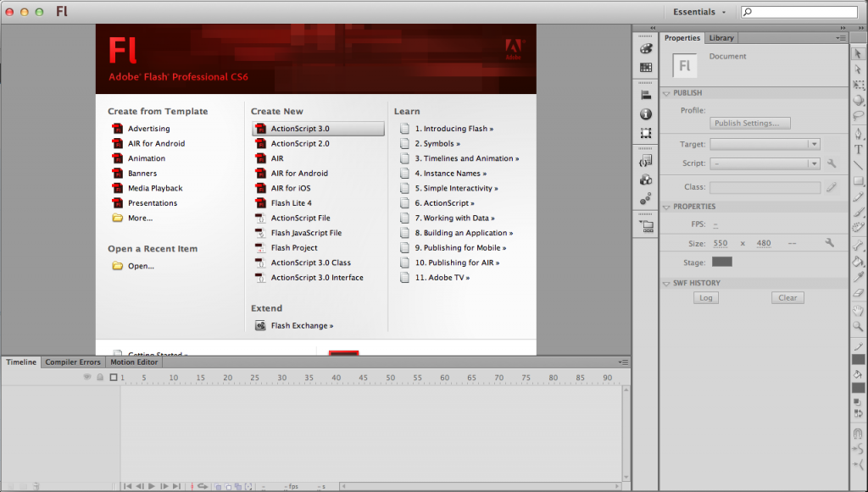This screenshot has width=868, height=492.
Task: Select the Selection (arrow) tool
Action: click(x=858, y=53)
